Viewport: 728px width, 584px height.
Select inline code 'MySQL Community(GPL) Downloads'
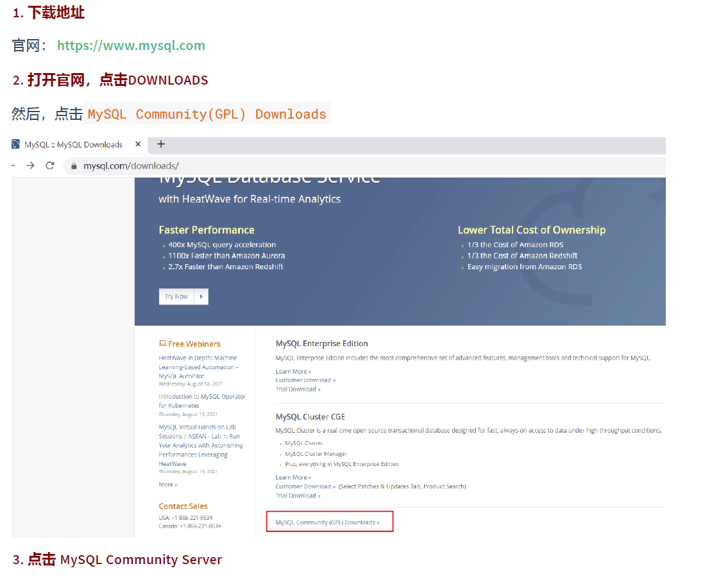click(x=207, y=114)
